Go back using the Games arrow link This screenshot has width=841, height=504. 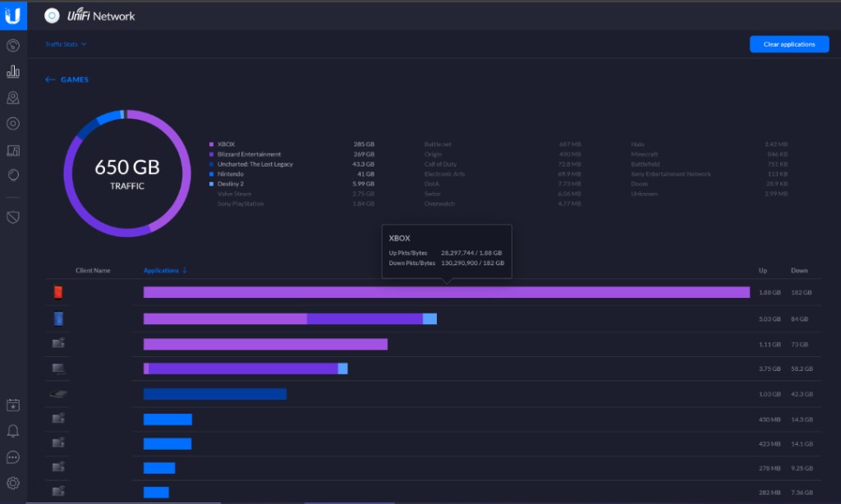click(67, 80)
